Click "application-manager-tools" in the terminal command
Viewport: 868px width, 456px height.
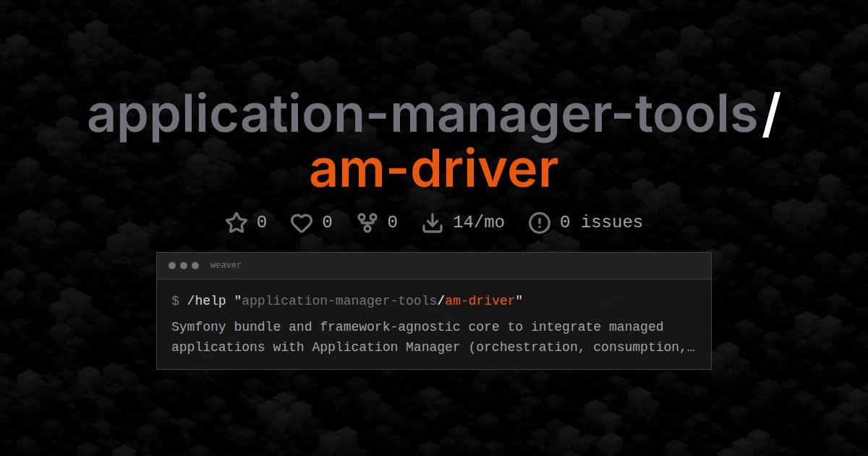339,300
